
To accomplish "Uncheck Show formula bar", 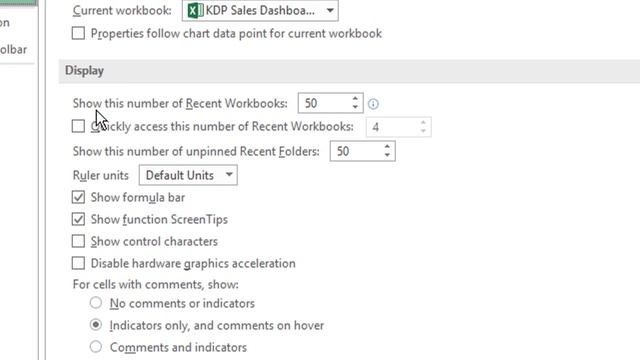I will pyautogui.click(x=78, y=197).
